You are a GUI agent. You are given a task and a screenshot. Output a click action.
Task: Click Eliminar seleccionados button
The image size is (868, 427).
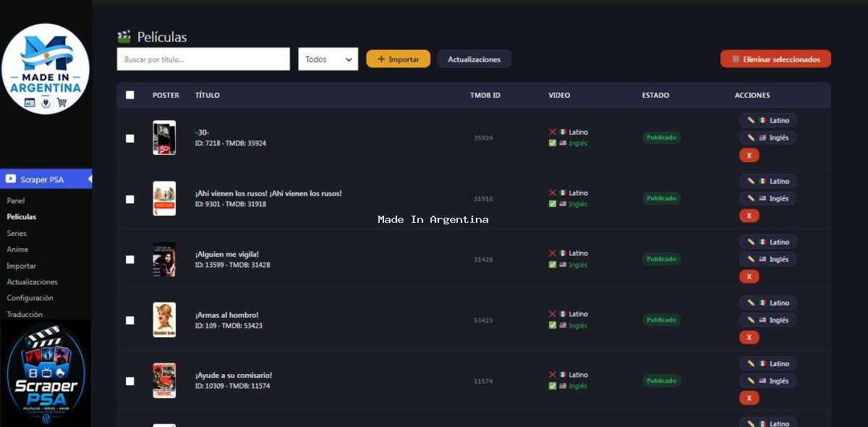775,59
